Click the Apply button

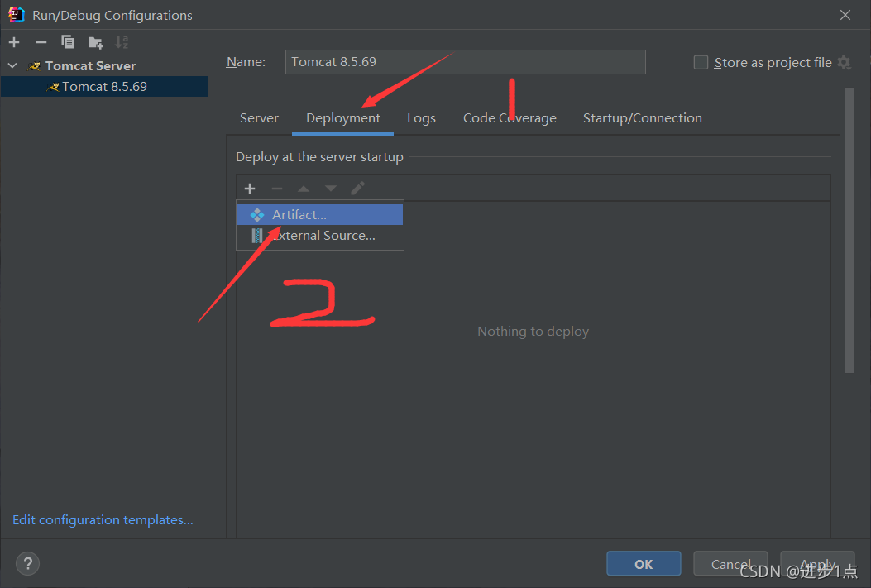point(817,563)
